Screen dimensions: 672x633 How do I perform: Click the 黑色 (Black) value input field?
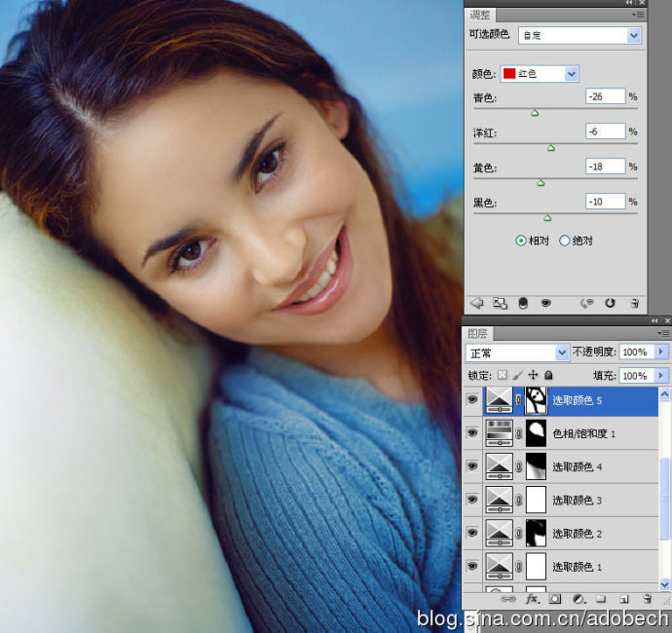tap(605, 202)
